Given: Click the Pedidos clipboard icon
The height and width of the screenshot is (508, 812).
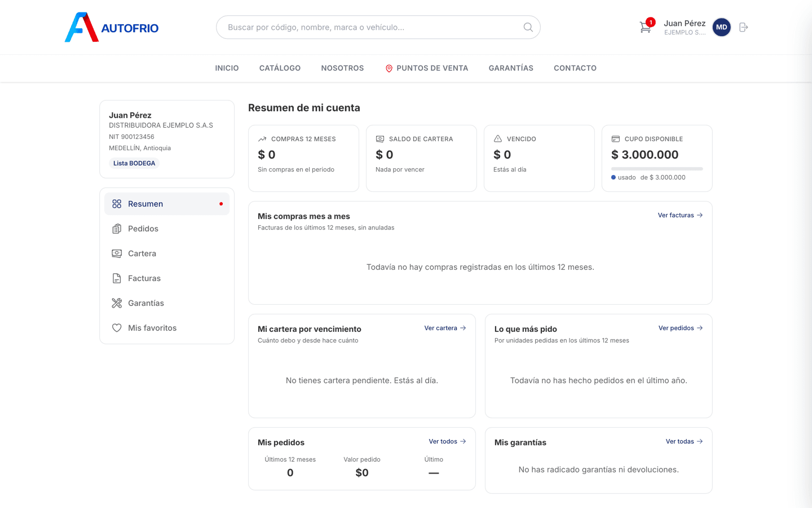Looking at the screenshot, I should click(x=117, y=229).
